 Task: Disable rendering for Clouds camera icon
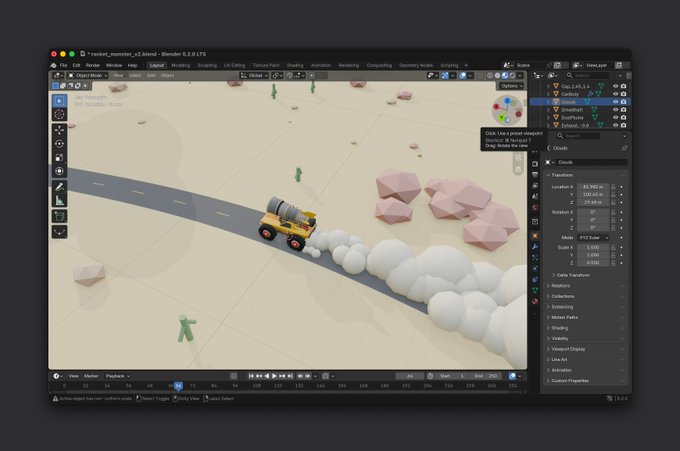(623, 102)
